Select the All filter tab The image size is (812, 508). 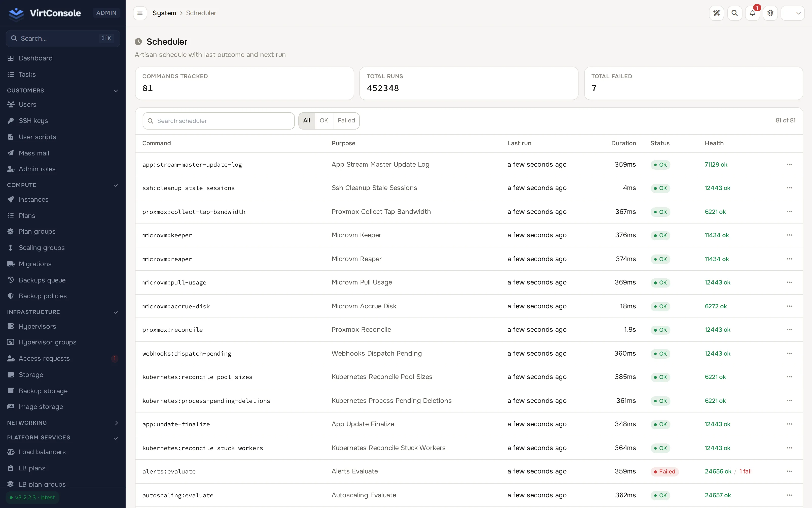click(x=307, y=121)
